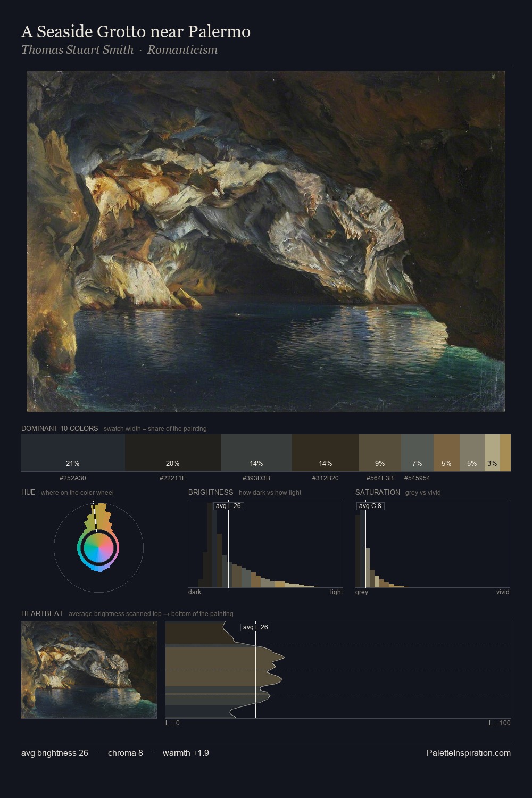Image resolution: width=532 pixels, height=798 pixels.
Task: Click hex code #252A30
Action: click(x=73, y=478)
